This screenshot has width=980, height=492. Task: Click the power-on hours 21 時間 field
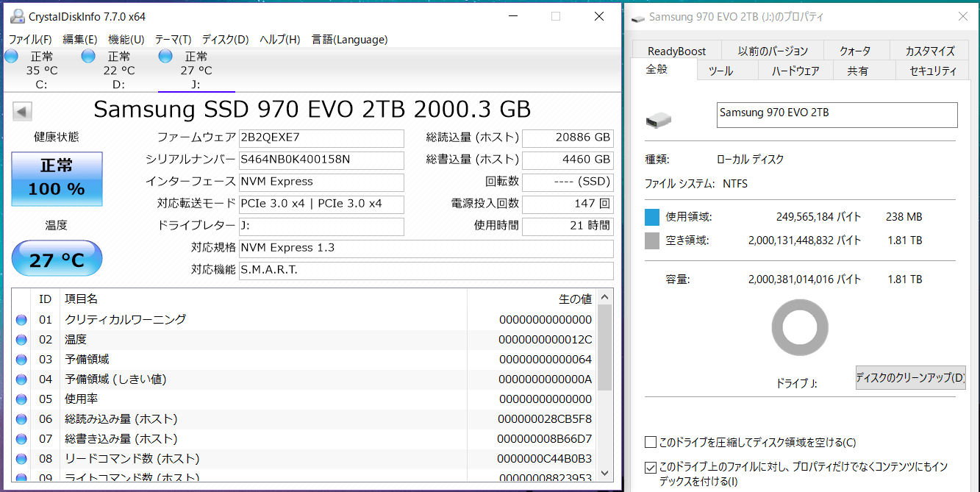568,227
